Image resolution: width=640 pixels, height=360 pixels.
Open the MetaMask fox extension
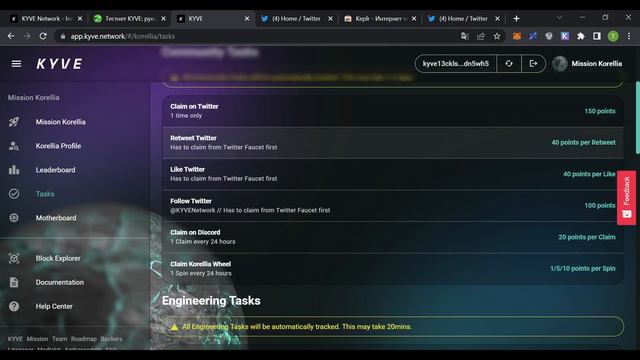(x=517, y=36)
